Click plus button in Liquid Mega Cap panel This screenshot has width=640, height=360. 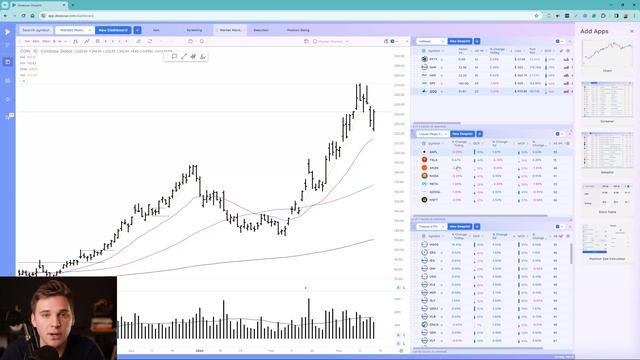coord(480,134)
